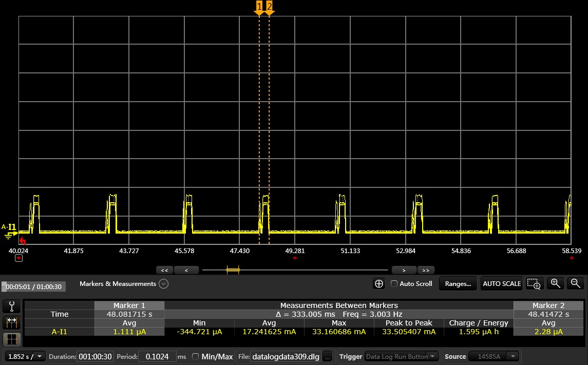The image size is (588, 365).
Task: Click the 56.688 time axis label
Action: [517, 251]
